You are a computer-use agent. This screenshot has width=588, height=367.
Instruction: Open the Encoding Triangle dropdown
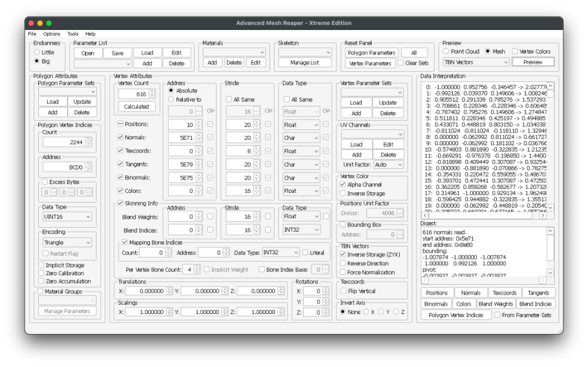(x=68, y=242)
